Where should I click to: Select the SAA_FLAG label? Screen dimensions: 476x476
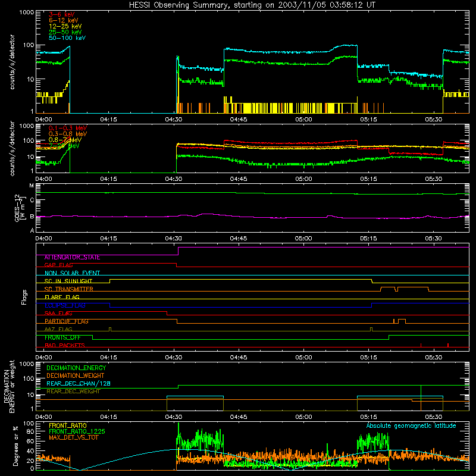click(x=58, y=313)
